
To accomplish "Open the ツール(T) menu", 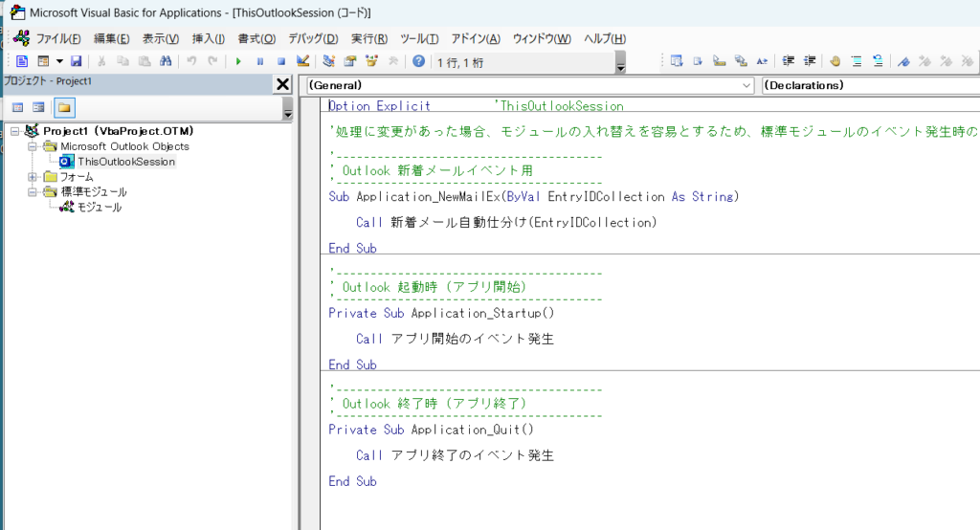I will 419,38.
